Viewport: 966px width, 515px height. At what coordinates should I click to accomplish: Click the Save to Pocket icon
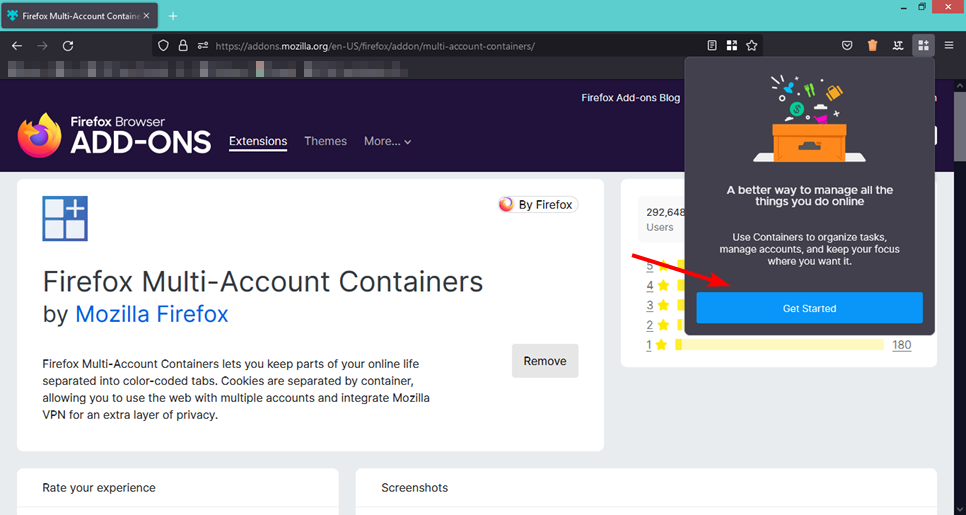(x=847, y=45)
